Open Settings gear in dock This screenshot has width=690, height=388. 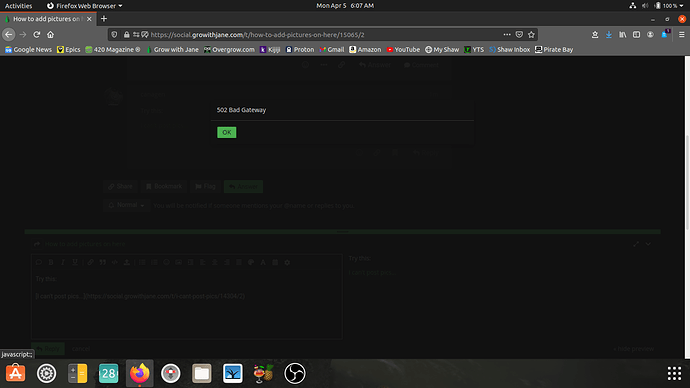pyautogui.click(x=46, y=373)
